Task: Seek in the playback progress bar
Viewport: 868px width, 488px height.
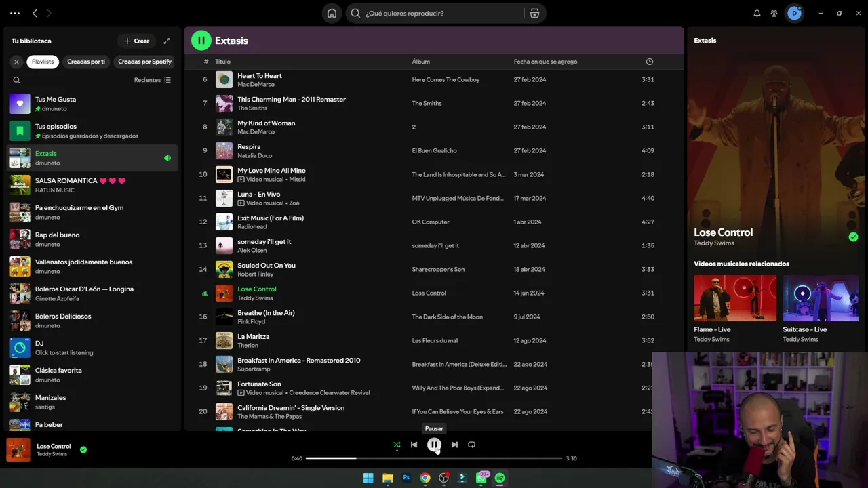Action: [434, 458]
